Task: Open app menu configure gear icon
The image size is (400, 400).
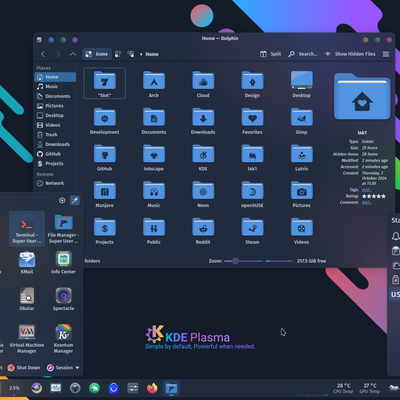Action: pyautogui.click(x=62, y=200)
